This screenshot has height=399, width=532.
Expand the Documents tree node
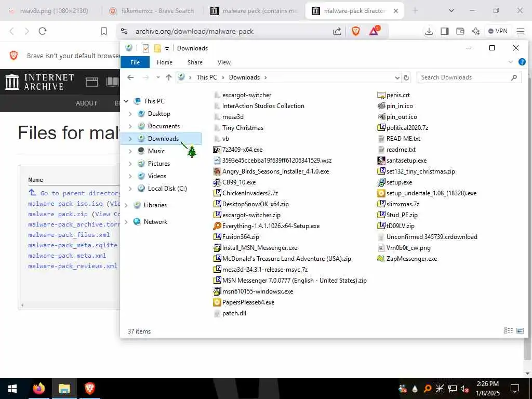[130, 126]
